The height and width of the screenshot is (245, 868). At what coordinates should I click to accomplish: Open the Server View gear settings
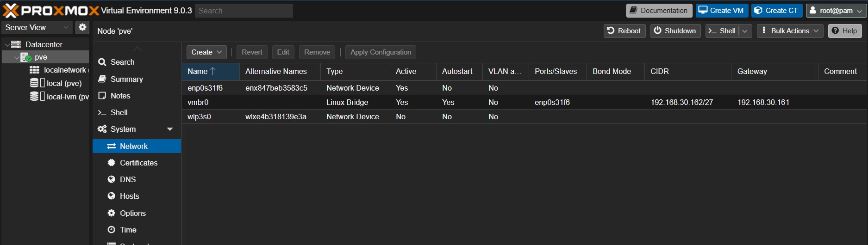82,27
